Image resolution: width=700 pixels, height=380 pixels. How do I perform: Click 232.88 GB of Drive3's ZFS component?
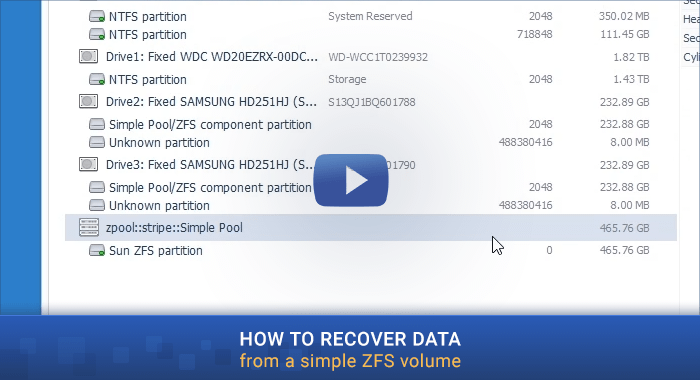(x=625, y=187)
